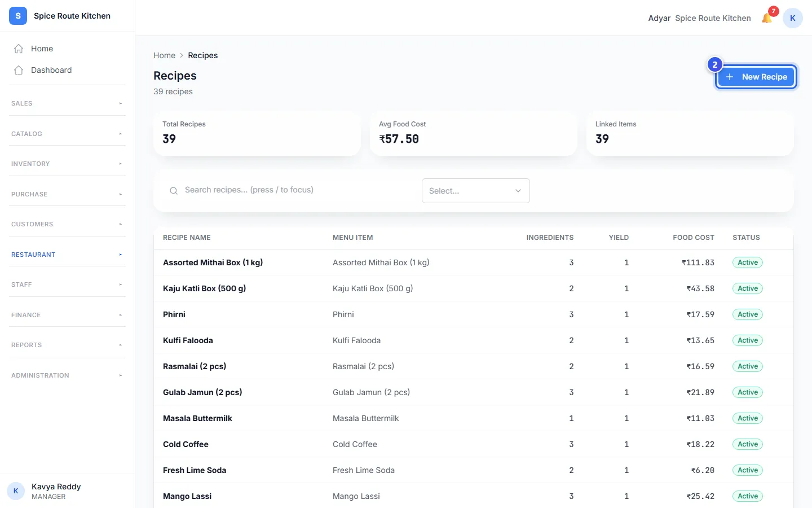Image resolution: width=812 pixels, height=508 pixels.
Task: Open the Masala Buttermilk recipe
Action: [x=473, y=418]
